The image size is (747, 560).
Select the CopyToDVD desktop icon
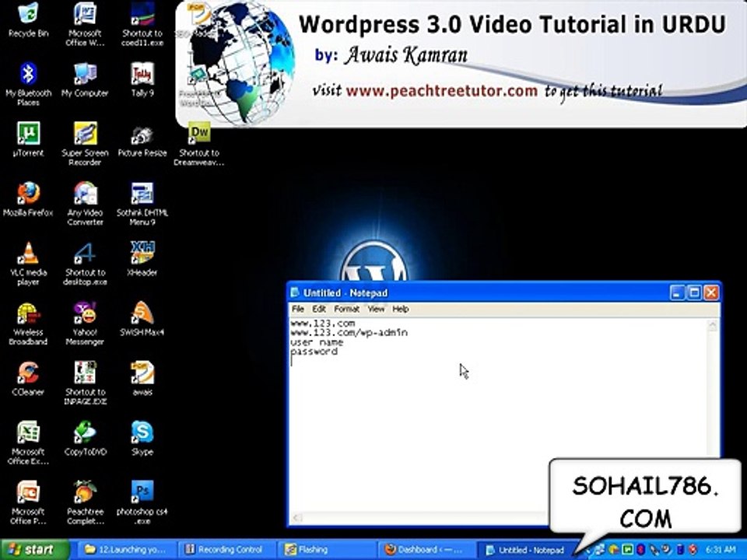(x=85, y=438)
